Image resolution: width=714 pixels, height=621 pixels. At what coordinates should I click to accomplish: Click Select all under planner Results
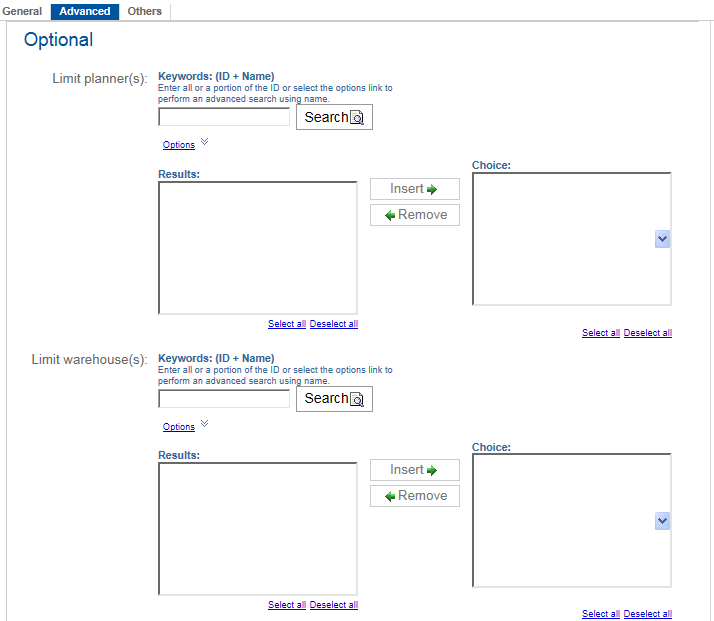(x=287, y=324)
